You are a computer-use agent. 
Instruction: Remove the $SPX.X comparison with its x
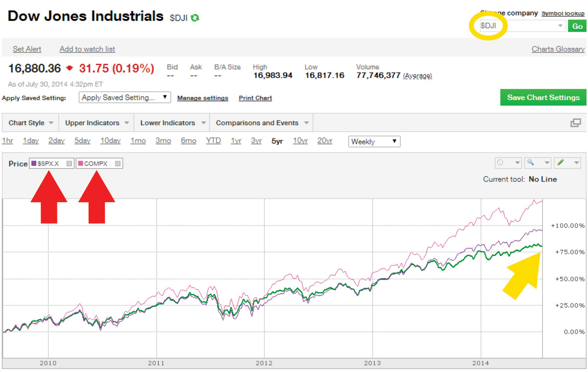tap(69, 164)
